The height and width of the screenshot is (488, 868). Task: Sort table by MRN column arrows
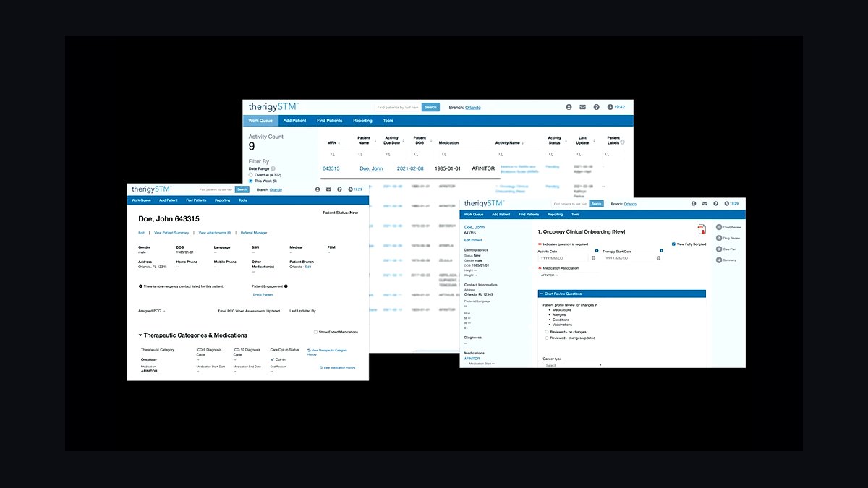click(339, 142)
